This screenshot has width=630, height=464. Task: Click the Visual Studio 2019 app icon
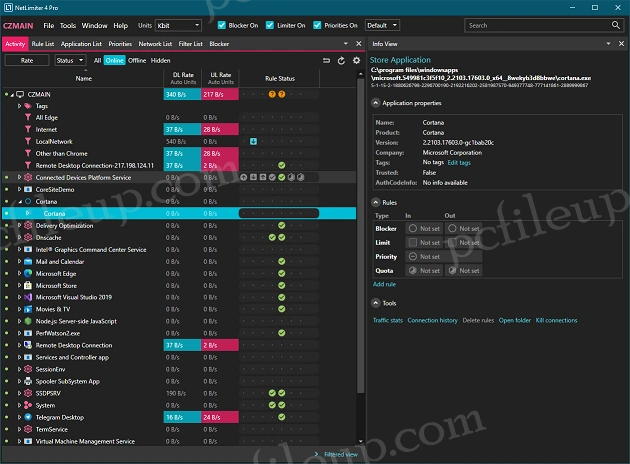pos(28,297)
